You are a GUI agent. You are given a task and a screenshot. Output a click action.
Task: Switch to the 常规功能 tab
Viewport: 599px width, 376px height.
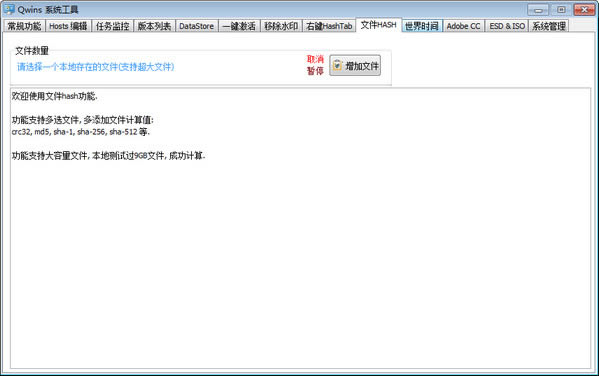[x=24, y=26]
